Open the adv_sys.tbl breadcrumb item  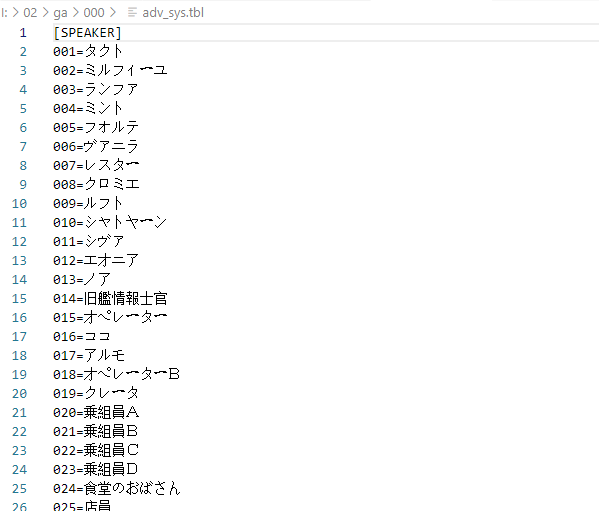coord(173,13)
